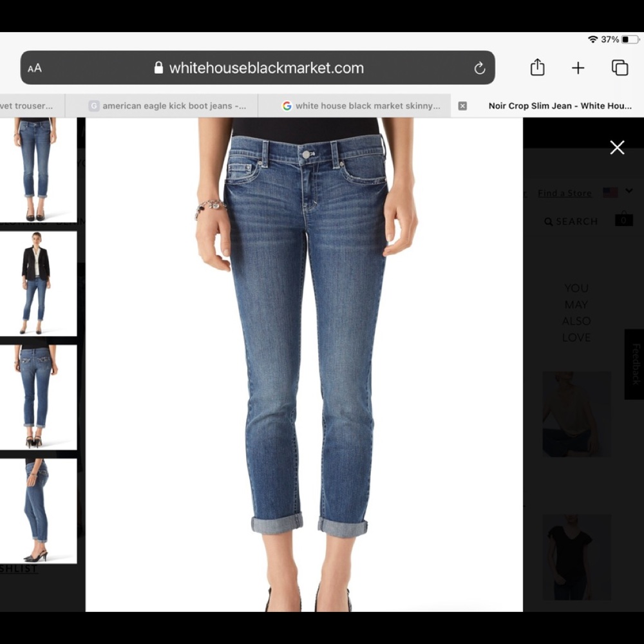This screenshot has width=644, height=644.
Task: Close the Noir Crop Slim Jean tab
Action: [462, 106]
